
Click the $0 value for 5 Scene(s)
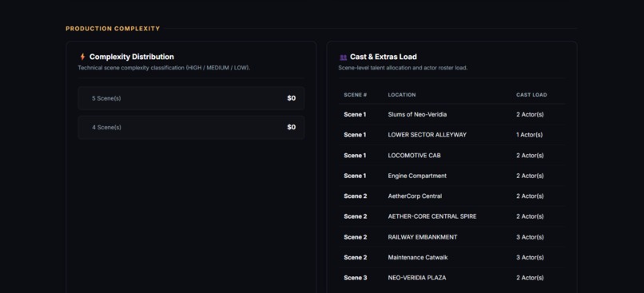point(291,98)
